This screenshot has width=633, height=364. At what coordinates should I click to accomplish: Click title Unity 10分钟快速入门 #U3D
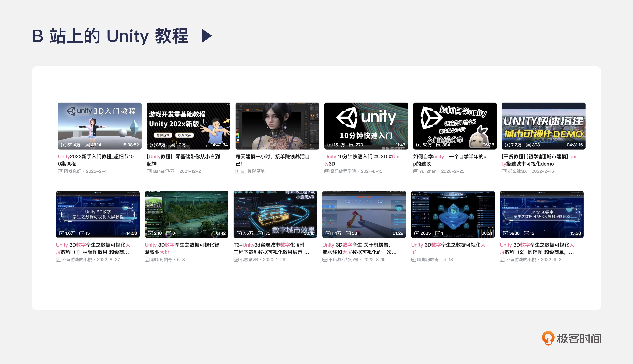click(x=362, y=160)
